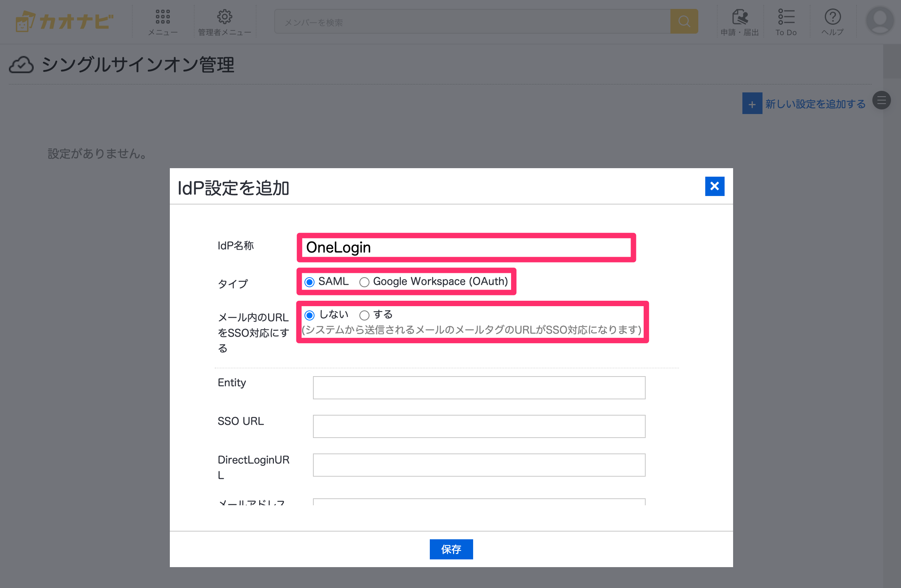Image resolution: width=901 pixels, height=588 pixels.
Task: Open the 管理者メニュー gear icon
Action: [225, 17]
